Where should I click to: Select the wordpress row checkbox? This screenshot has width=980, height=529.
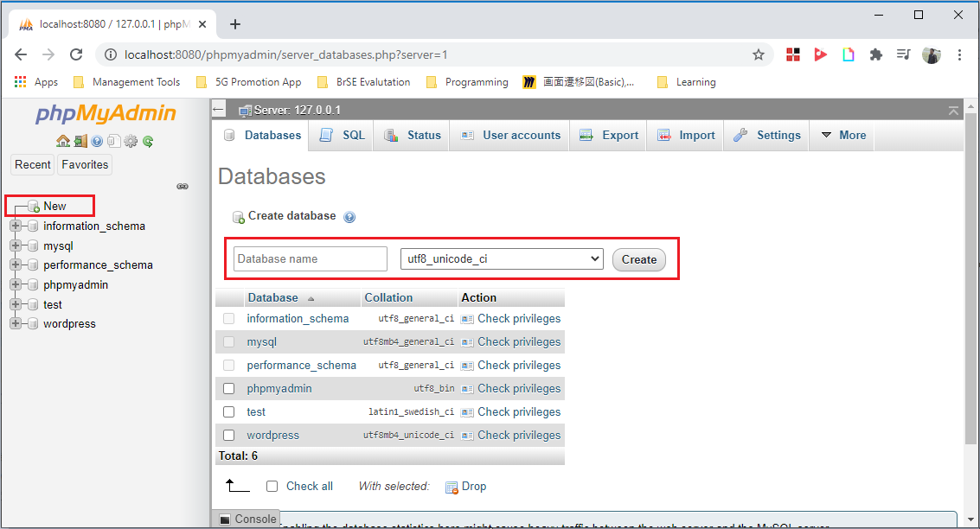[229, 436]
